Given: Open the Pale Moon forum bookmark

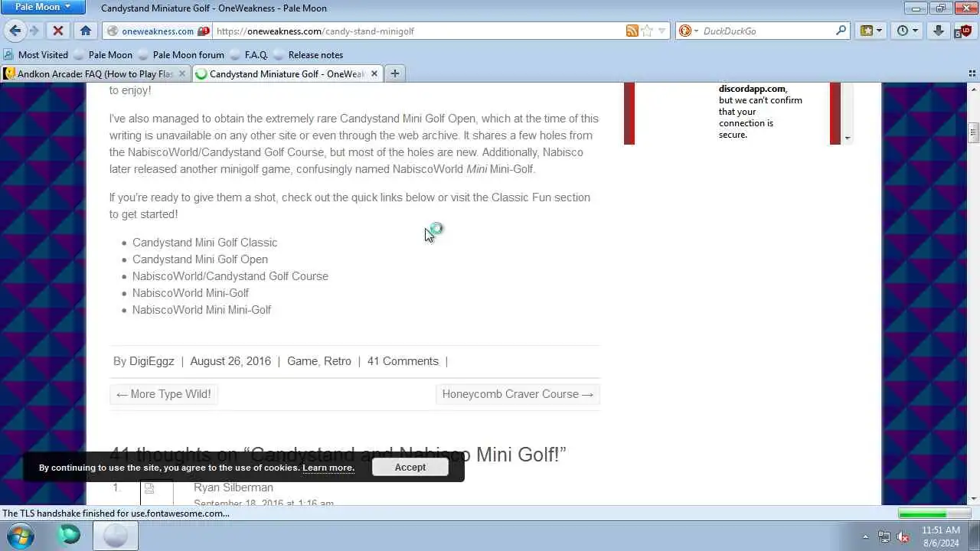Looking at the screenshot, I should click(x=181, y=54).
